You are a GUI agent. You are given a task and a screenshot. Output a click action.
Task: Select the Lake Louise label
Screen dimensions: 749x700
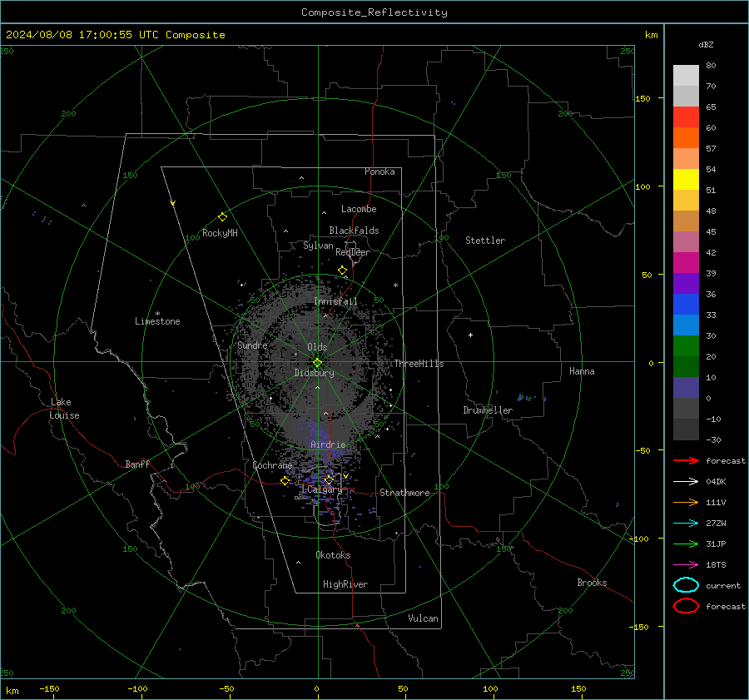click(x=65, y=409)
